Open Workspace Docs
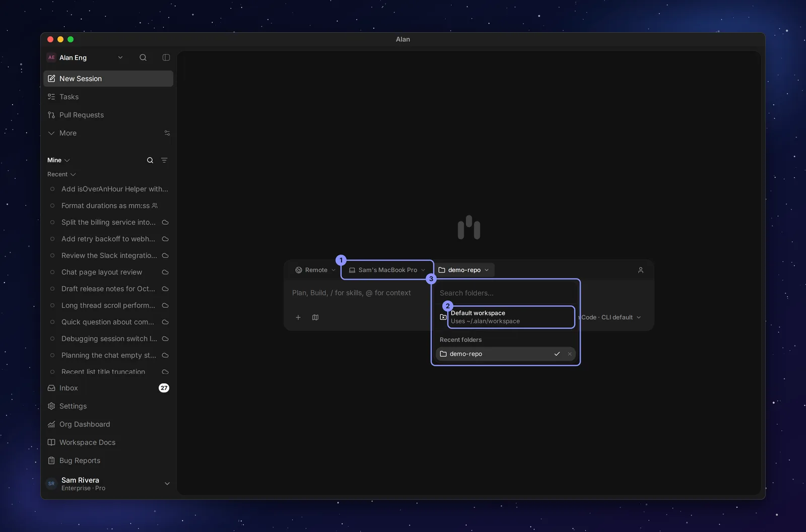This screenshot has width=806, height=532. 108,442
